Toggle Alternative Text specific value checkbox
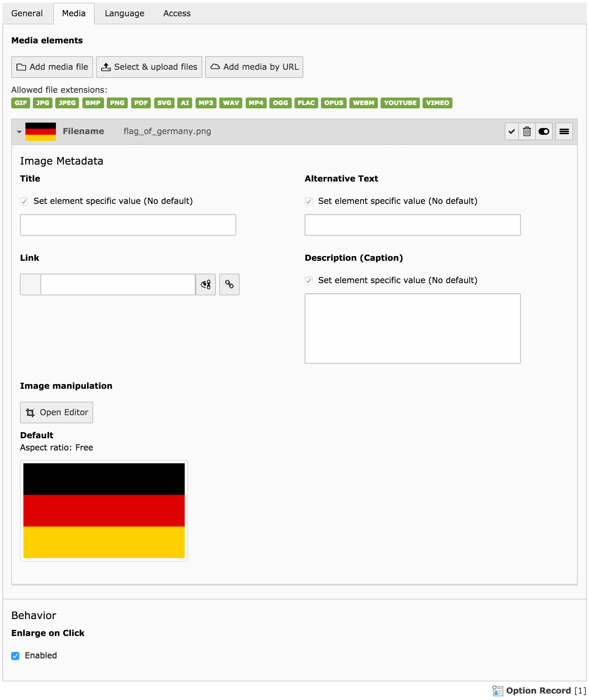The image size is (589, 700). (309, 201)
